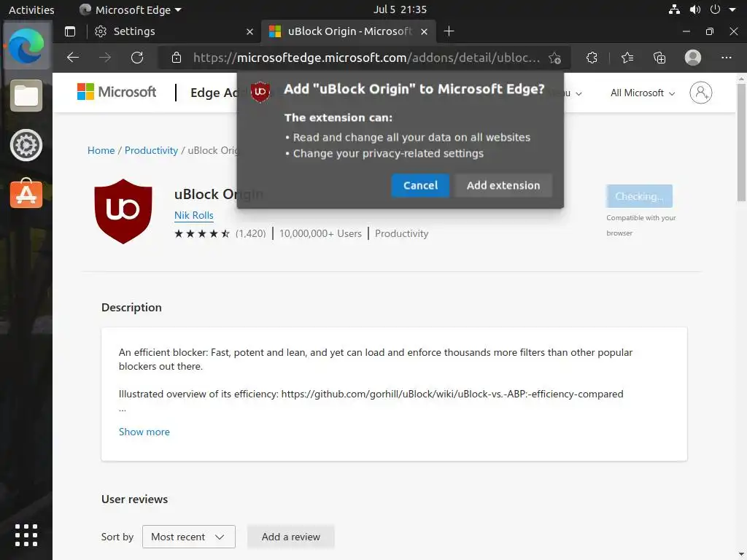The height and width of the screenshot is (560, 747).
Task: Open the Collections icon
Action: click(659, 58)
